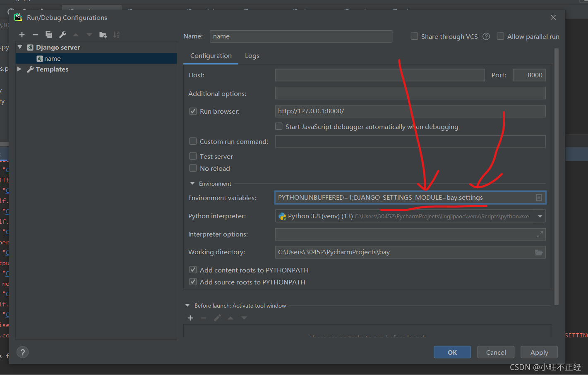
Task: Move before launch task down
Action: 244,318
